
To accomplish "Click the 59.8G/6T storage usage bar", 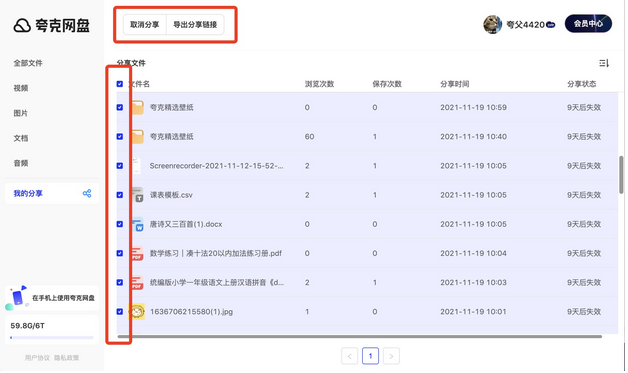I will (x=52, y=339).
